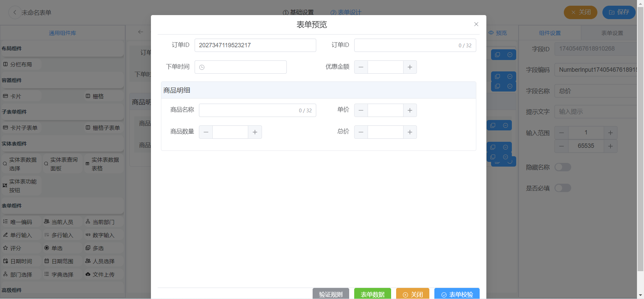
Task: Increase 优惠金额 with the plus button
Action: [410, 67]
